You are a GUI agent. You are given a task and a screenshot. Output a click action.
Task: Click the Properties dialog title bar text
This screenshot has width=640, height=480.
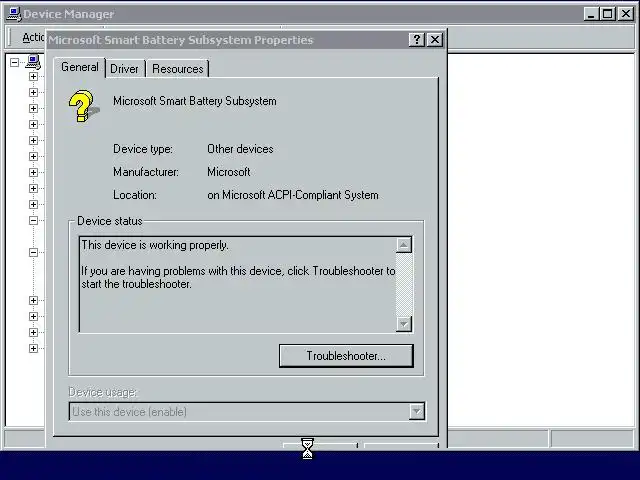point(181,40)
